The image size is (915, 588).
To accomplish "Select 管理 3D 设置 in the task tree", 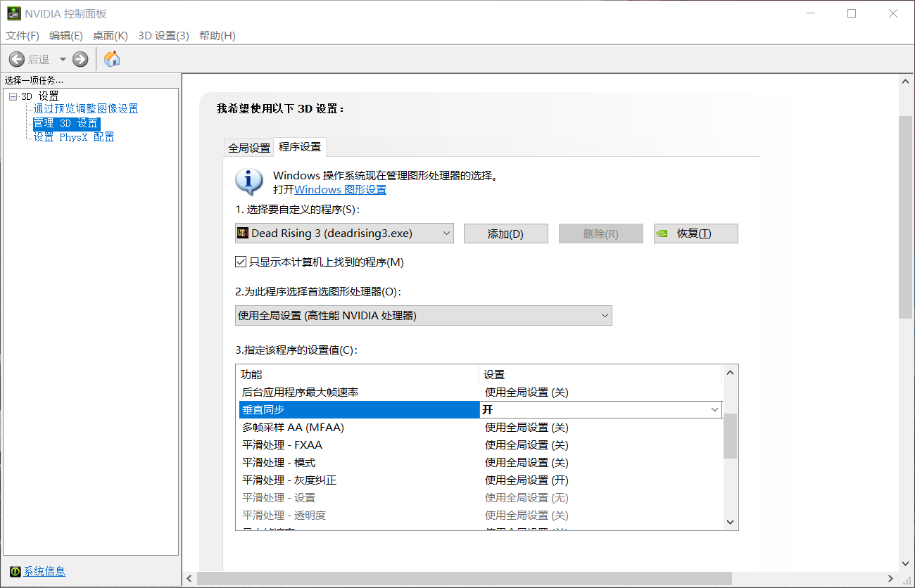I will 66,123.
